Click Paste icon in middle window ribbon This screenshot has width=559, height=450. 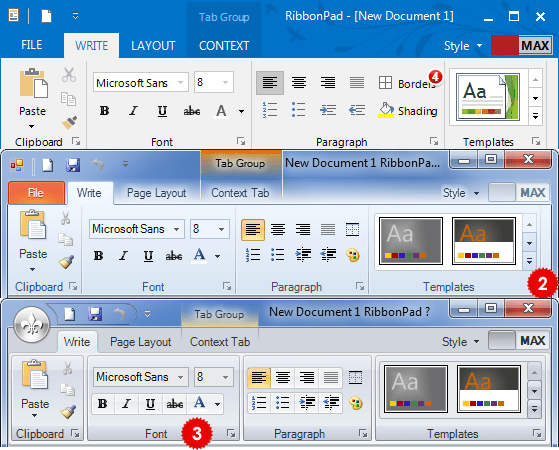tap(33, 224)
